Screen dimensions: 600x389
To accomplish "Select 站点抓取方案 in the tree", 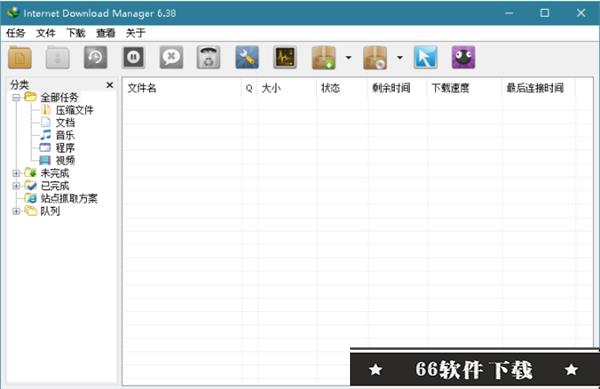I will pyautogui.click(x=69, y=199).
